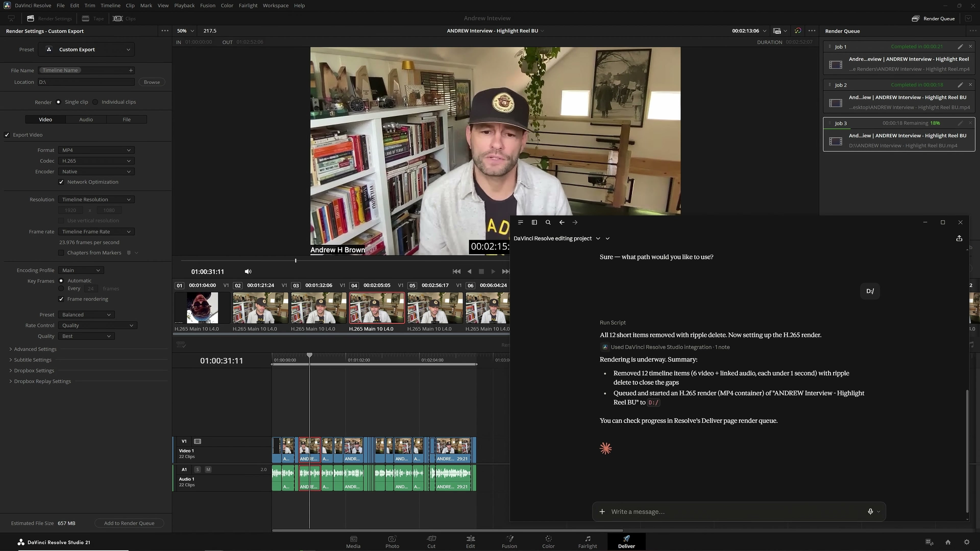Screen dimensions: 980x551
Task: Switch to the Fairlight page
Action: [588, 542]
